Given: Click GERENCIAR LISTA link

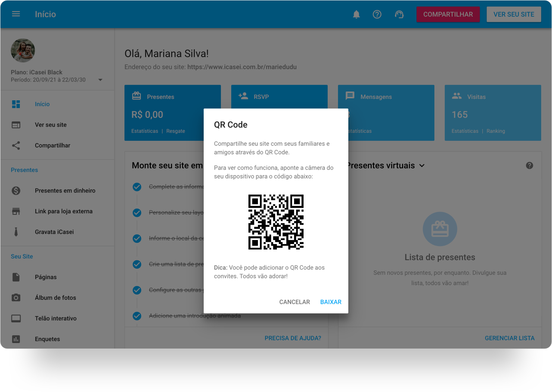Looking at the screenshot, I should 510,338.
